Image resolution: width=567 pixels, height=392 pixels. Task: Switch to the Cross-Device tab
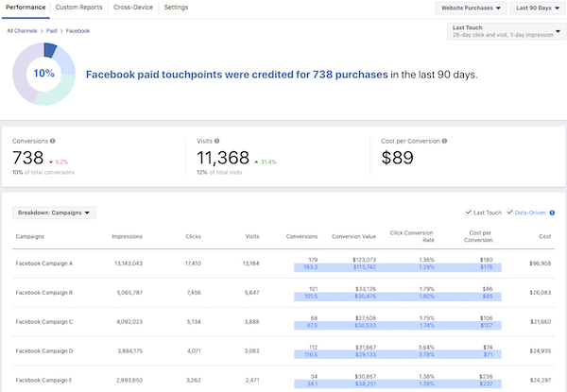pos(133,7)
